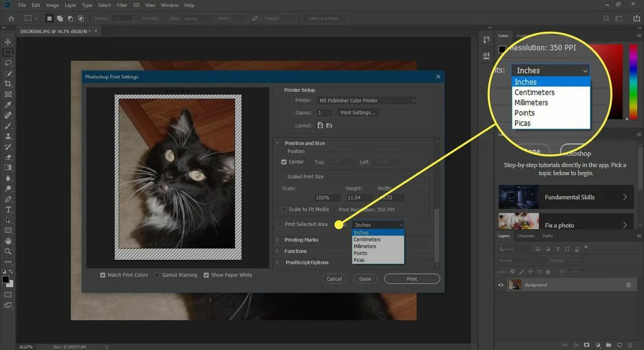Select the Hand tool
This screenshot has width=644, height=350.
point(8,241)
